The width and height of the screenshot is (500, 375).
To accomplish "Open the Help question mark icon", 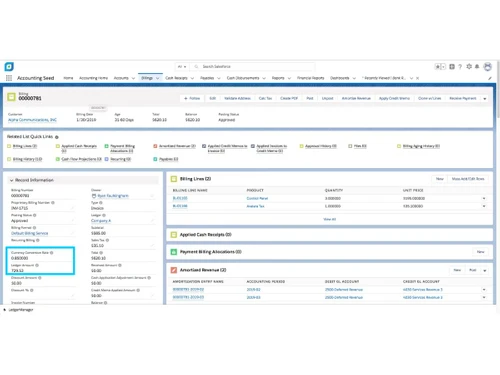I will pos(460,67).
